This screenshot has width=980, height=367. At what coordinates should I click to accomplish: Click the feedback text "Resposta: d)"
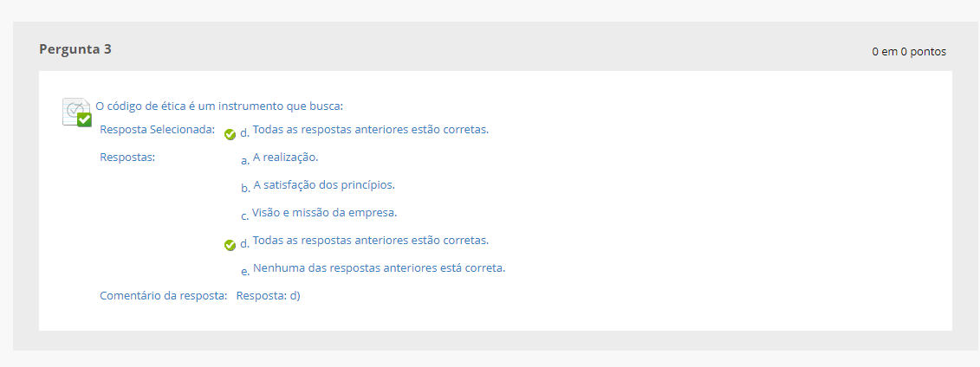point(268,296)
